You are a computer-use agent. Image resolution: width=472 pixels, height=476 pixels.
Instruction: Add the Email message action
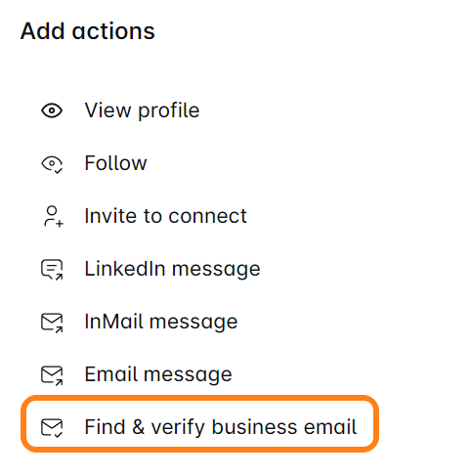pos(158,374)
